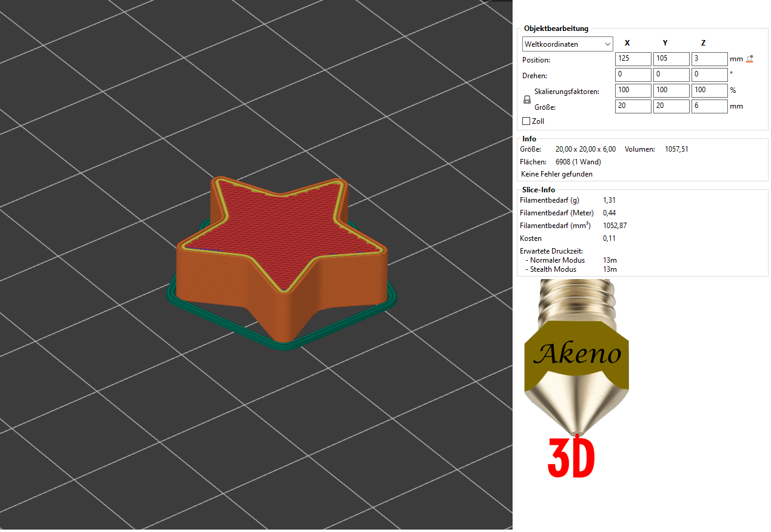Click the Slice-Info section heading
The height and width of the screenshot is (532, 771).
click(538, 190)
